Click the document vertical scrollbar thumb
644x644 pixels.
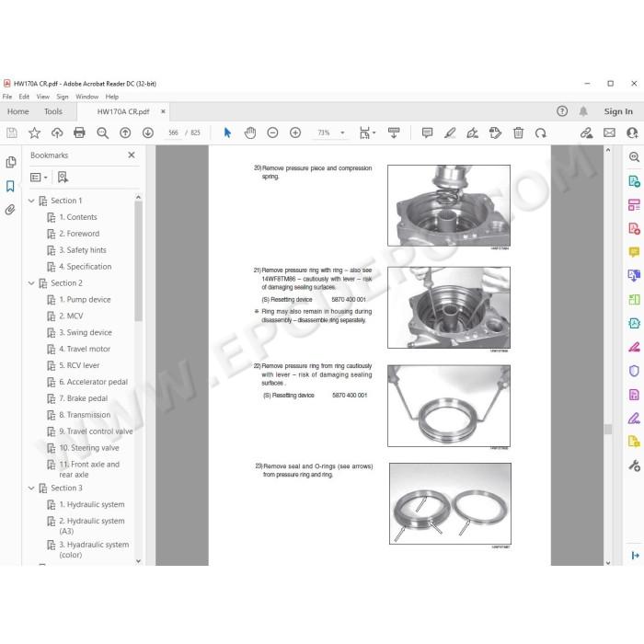click(x=608, y=430)
